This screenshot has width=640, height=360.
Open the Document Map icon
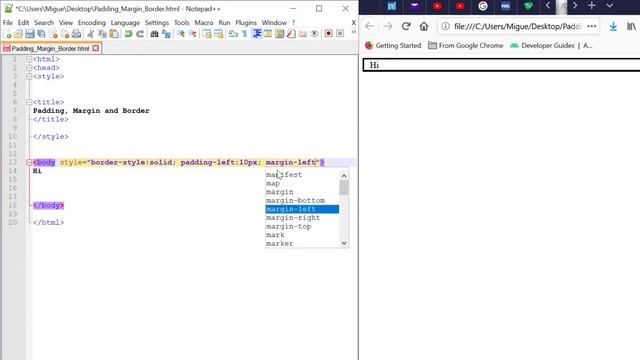279,34
